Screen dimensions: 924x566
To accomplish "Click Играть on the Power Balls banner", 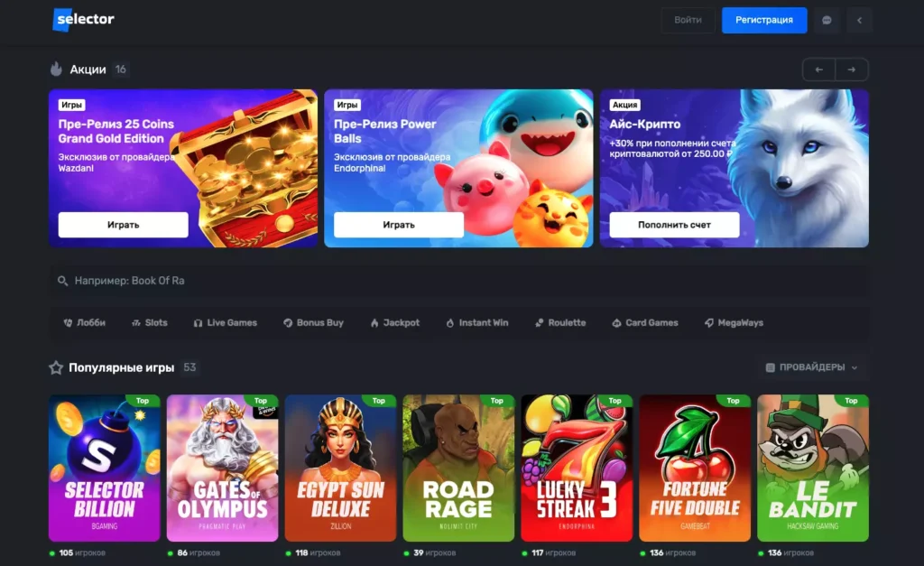I will 399,225.
